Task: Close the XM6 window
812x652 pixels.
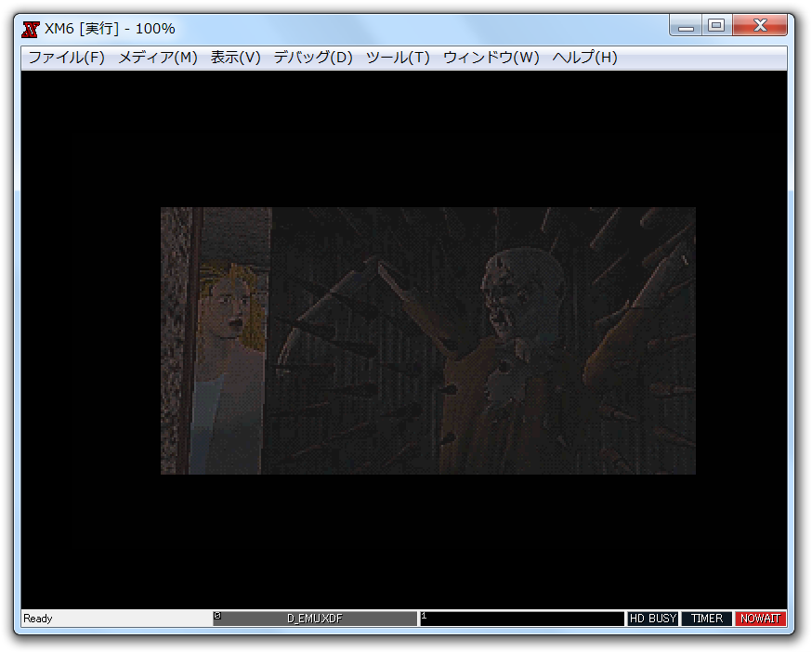Action: [760, 25]
